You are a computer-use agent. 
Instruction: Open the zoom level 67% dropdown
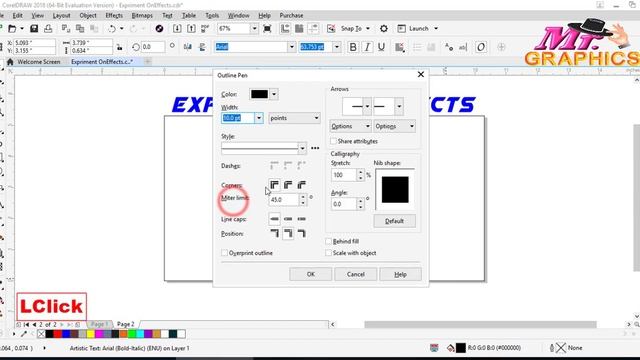click(x=254, y=29)
